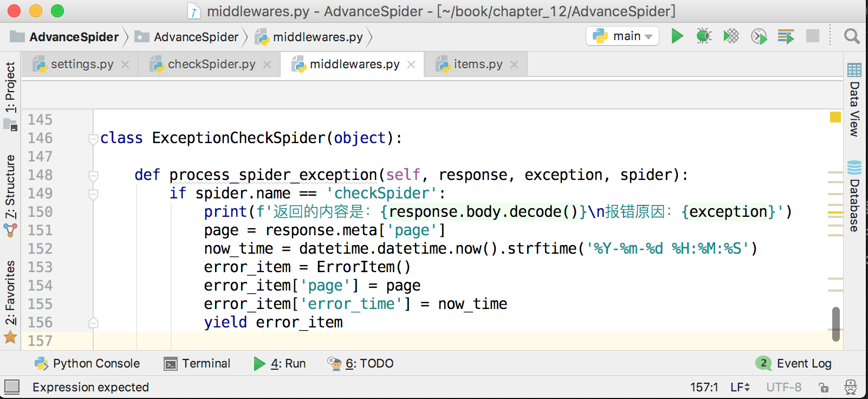The image size is (868, 399).
Task: Toggle tool window buttons at bottom-left corner
Action: click(12, 387)
